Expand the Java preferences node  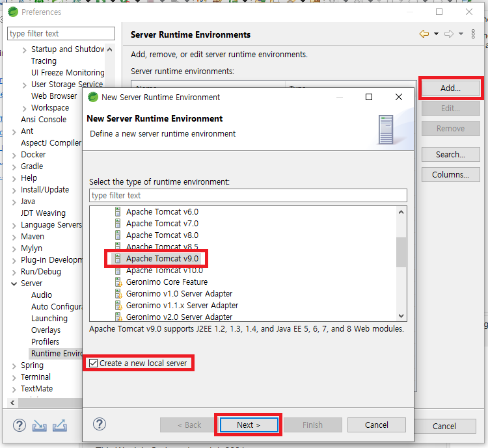point(14,202)
